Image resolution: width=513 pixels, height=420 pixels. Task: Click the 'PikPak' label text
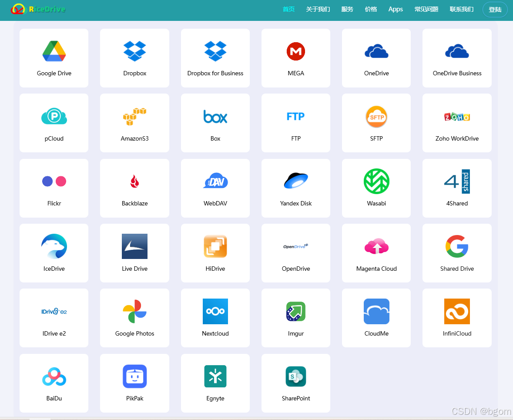(x=134, y=398)
